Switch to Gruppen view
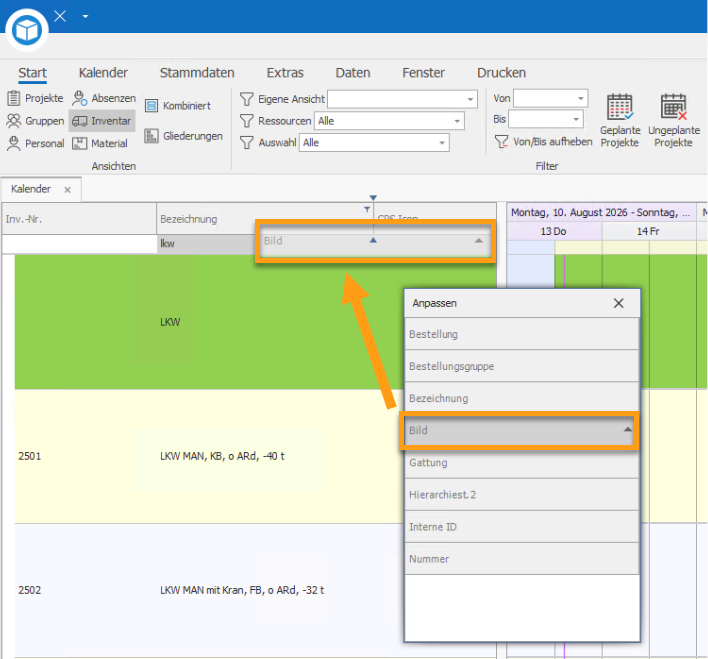The height and width of the screenshot is (659, 708). (x=35, y=121)
